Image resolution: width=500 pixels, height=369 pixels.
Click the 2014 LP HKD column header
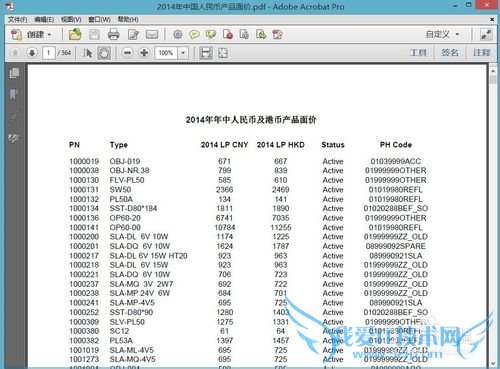pos(281,145)
